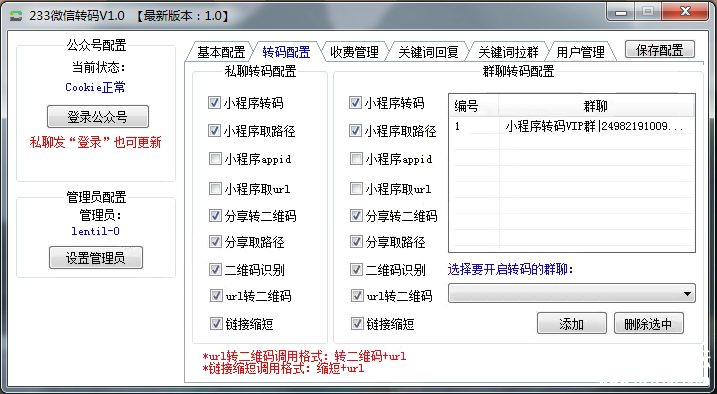717x394 pixels.
Task: Click the 编号 column header
Action: (474, 106)
